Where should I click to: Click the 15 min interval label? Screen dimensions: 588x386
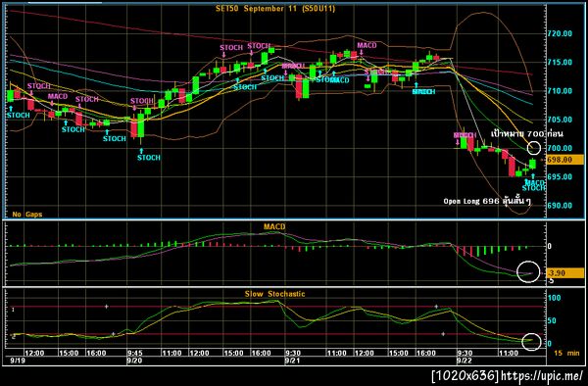pos(566,353)
